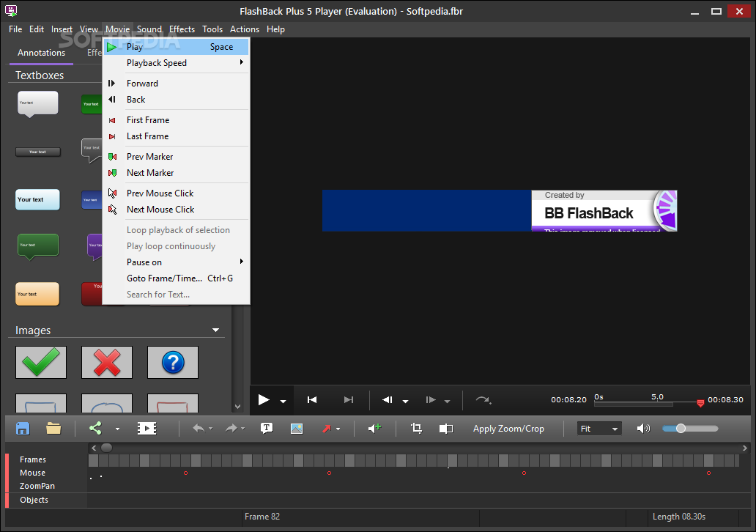Open a file with the folder icon
This screenshot has width=756, height=532.
[53, 428]
